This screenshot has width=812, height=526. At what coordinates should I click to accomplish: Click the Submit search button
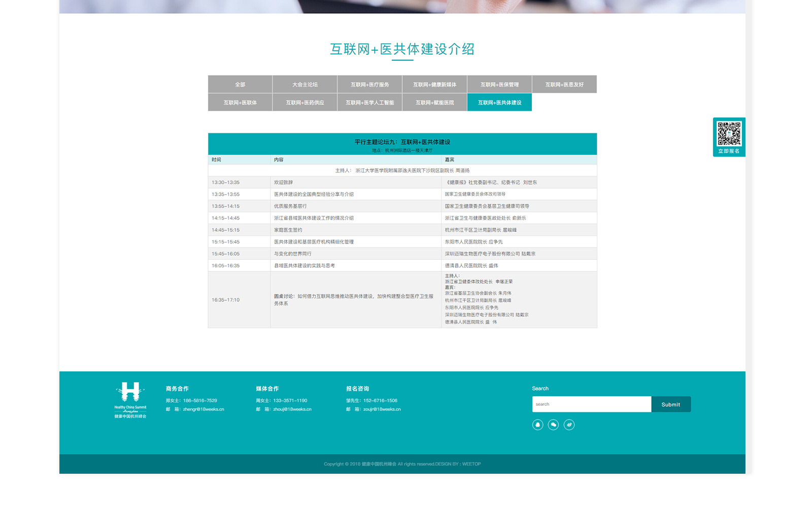670,404
